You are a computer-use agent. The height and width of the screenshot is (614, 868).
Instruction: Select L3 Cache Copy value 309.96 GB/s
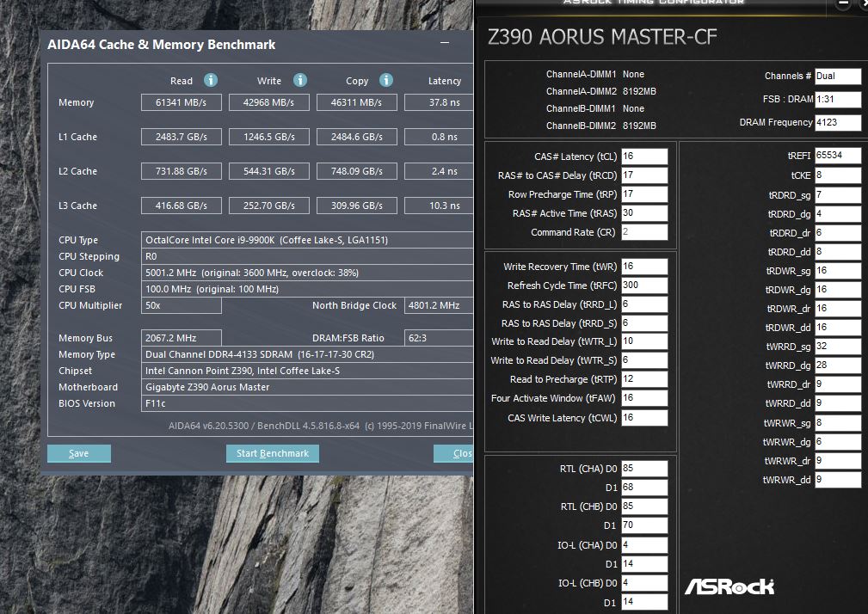pos(356,206)
